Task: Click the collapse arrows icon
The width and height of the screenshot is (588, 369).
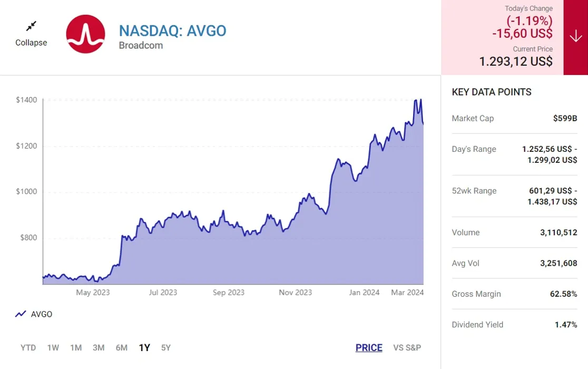Action: pyautogui.click(x=31, y=26)
